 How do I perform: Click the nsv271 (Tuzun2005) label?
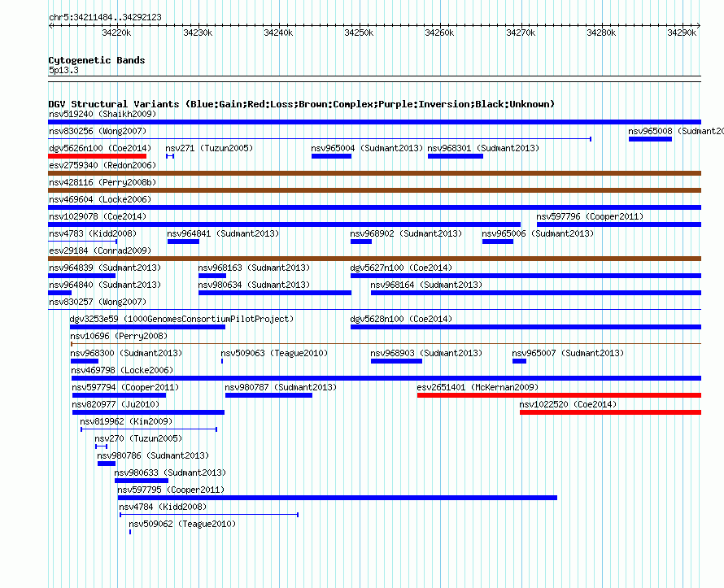click(209, 148)
